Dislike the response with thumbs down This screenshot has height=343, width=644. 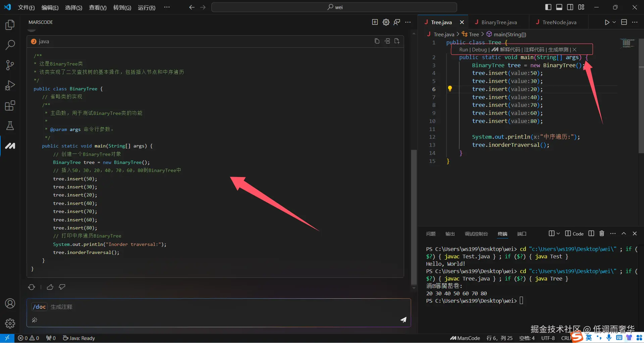pyautogui.click(x=62, y=287)
